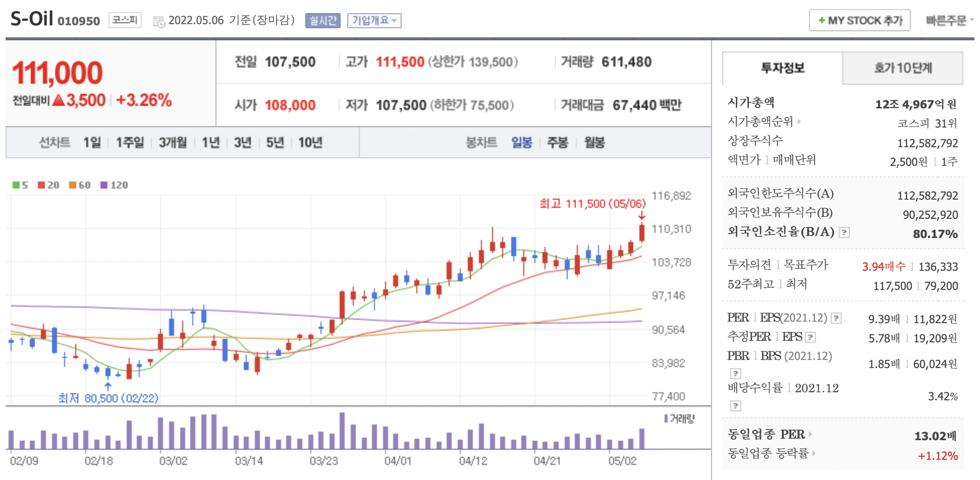Select the 1년 line chart period
This screenshot has width=980, height=480.
[x=210, y=143]
